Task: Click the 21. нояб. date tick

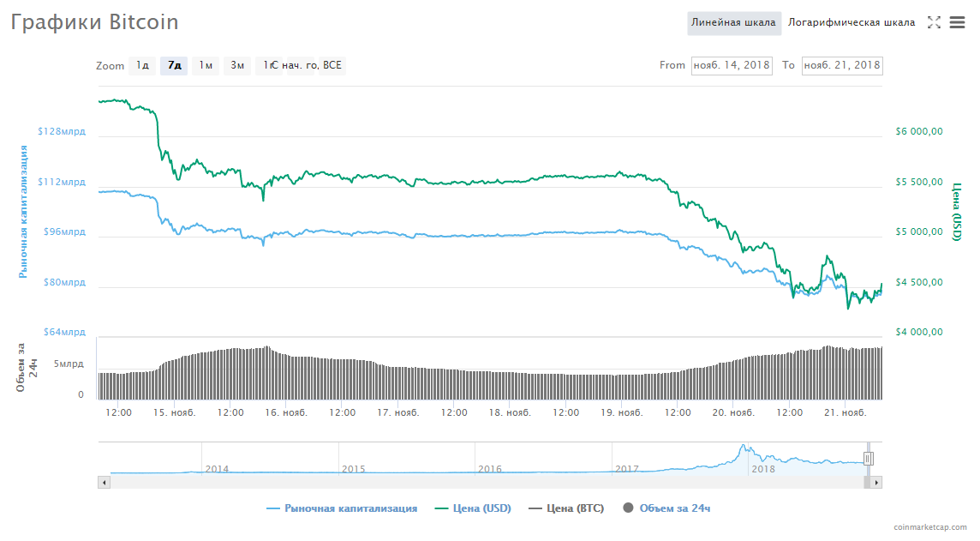Action: 845,412
